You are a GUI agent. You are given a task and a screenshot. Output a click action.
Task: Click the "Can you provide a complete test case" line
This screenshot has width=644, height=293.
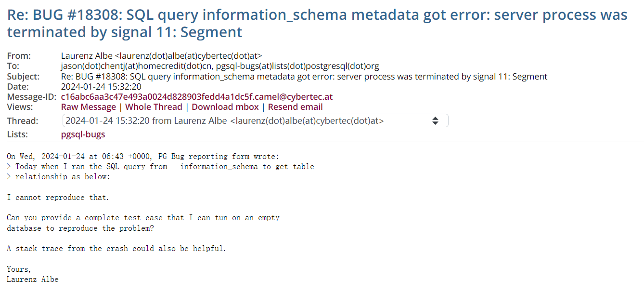click(x=143, y=218)
